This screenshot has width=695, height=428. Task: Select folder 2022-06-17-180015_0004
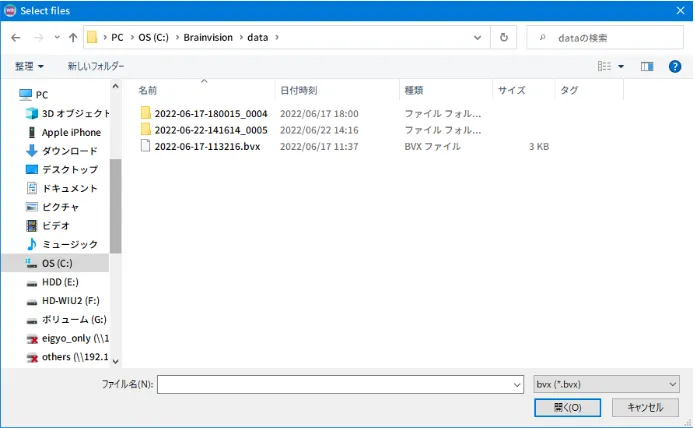(x=210, y=114)
